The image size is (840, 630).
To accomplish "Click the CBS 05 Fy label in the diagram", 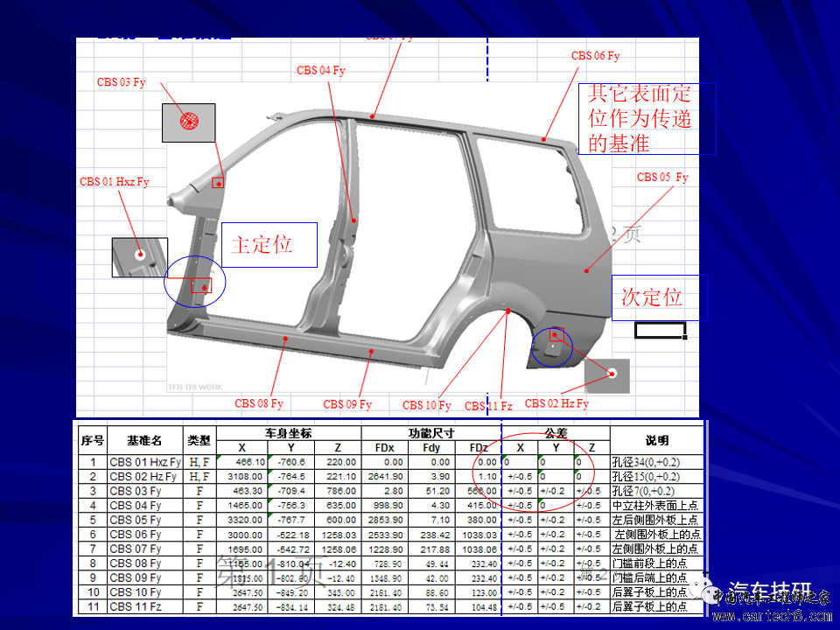I will coord(662,178).
